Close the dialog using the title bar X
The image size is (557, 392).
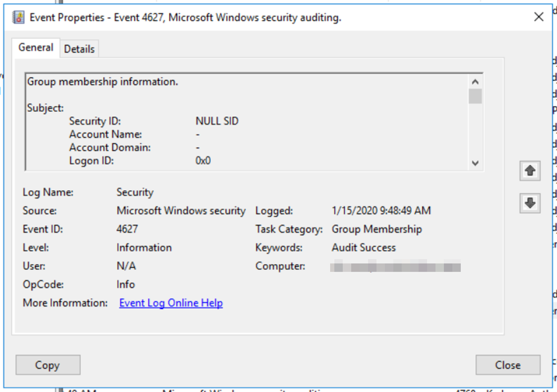538,17
